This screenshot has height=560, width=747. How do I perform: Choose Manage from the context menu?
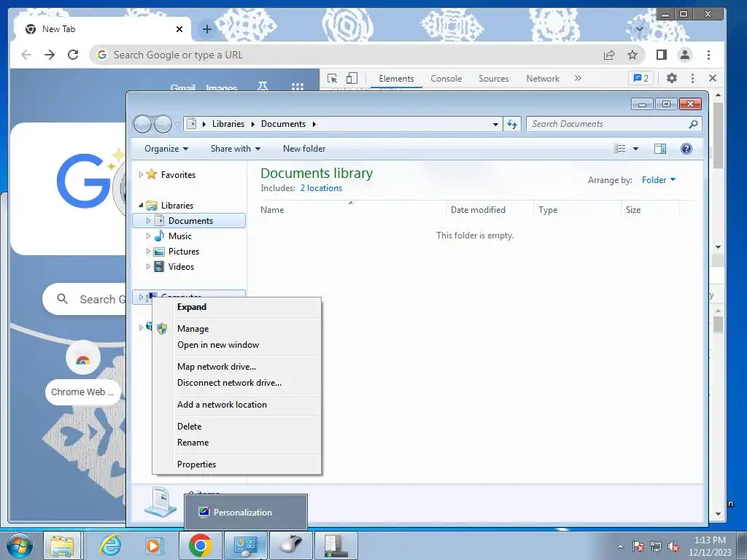[237, 329]
